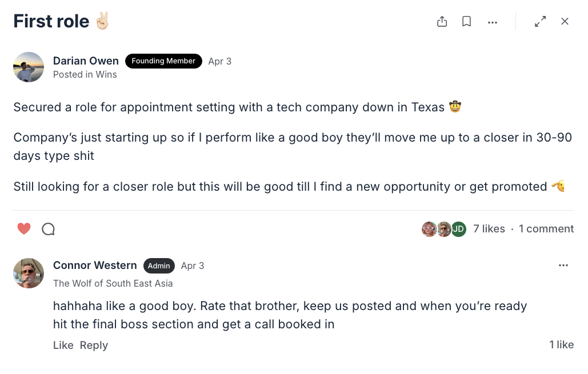This screenshot has height=374, width=588.
Task: Reply to Connor Western's comment
Action: coord(94,345)
